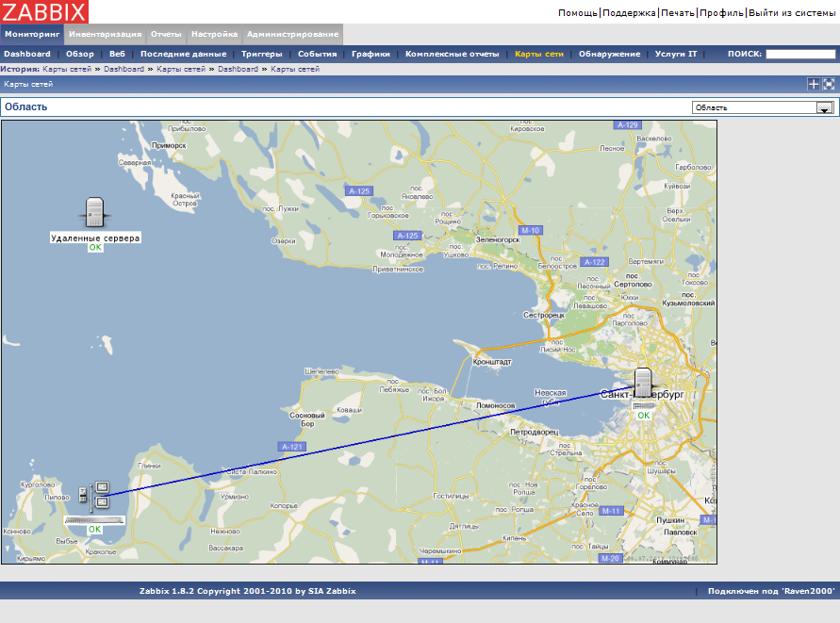Open the Профиль link
Screen dimensions: 840x623
721,13
